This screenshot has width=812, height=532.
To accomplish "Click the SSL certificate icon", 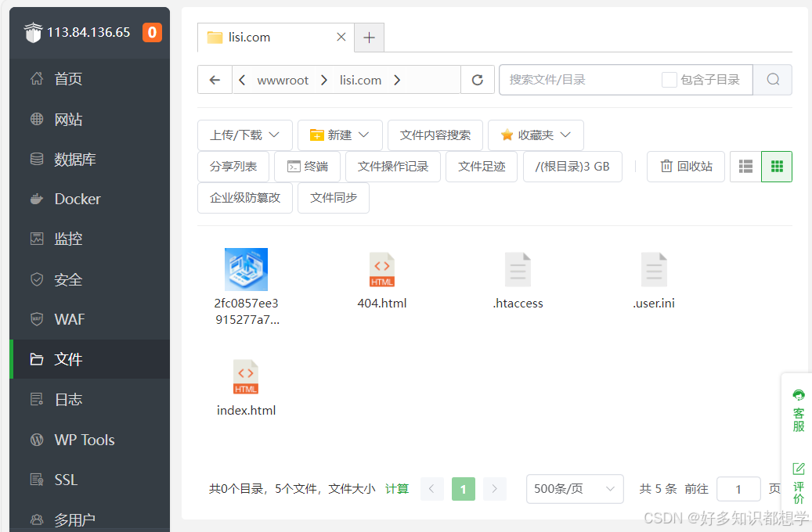I will (x=37, y=480).
